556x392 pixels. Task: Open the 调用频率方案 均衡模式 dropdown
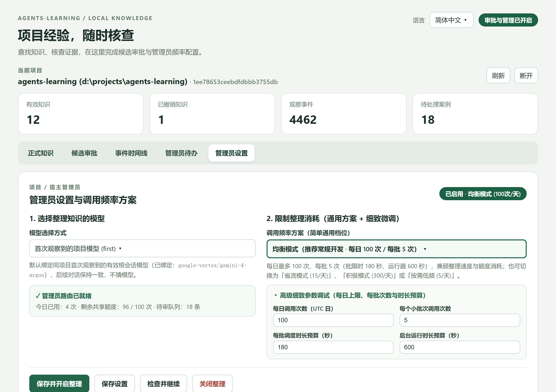coord(396,249)
